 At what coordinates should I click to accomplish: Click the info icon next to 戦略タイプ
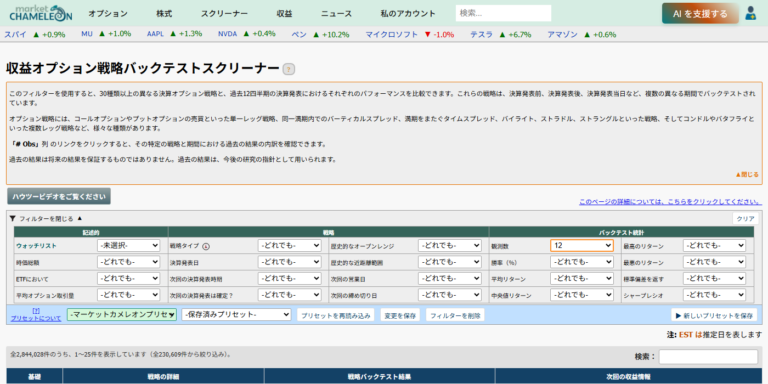[207, 246]
